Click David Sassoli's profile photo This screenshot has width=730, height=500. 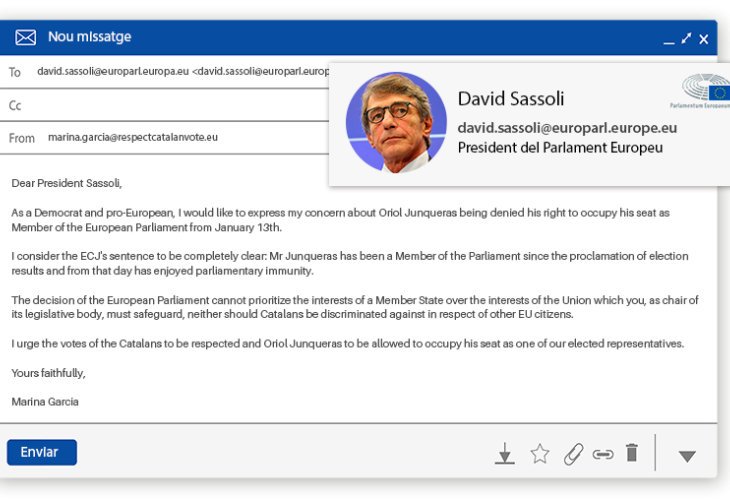pos(396,122)
